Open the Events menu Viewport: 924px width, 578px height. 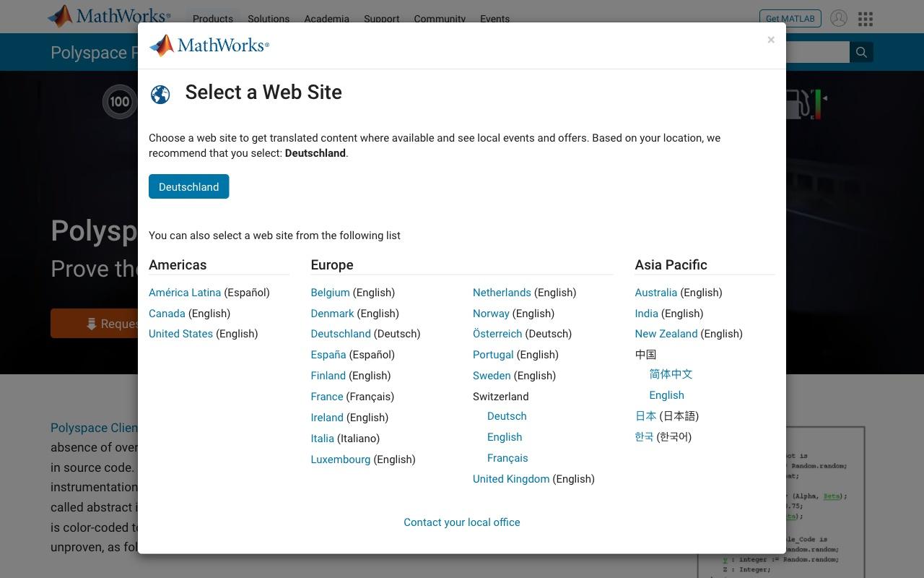tap(494, 19)
